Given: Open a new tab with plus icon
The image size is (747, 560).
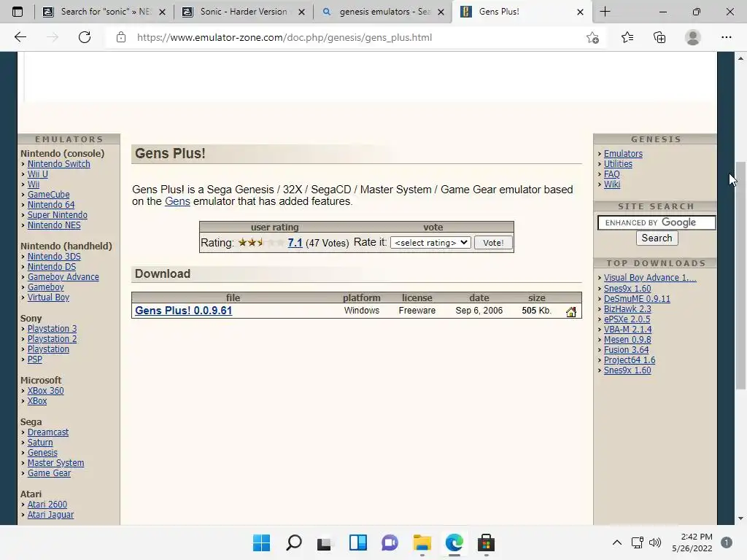Looking at the screenshot, I should point(605,12).
